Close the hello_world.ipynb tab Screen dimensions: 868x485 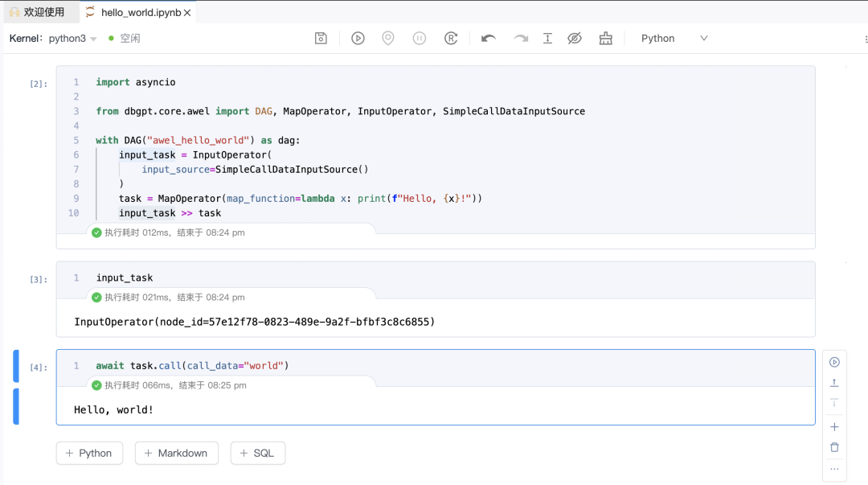coord(187,13)
